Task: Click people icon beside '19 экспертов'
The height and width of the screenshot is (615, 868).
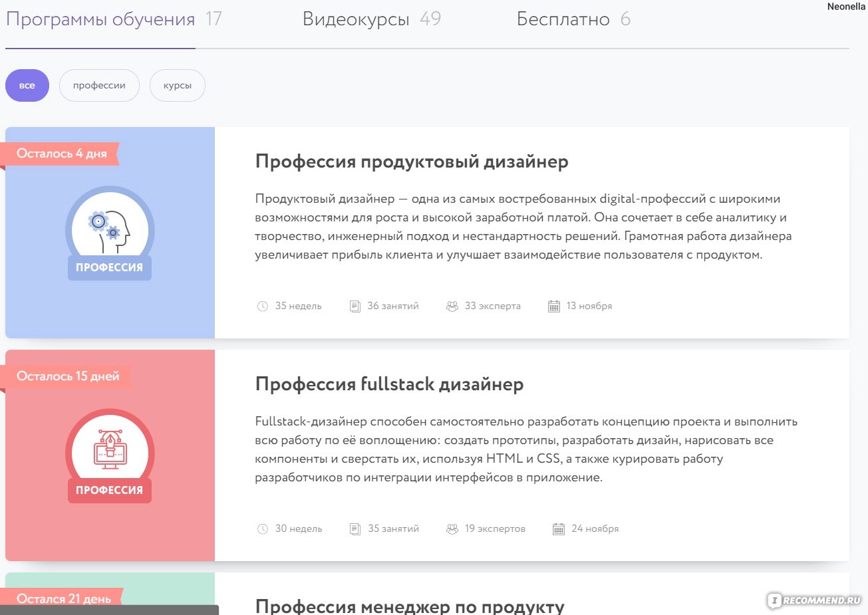Action: (x=452, y=529)
